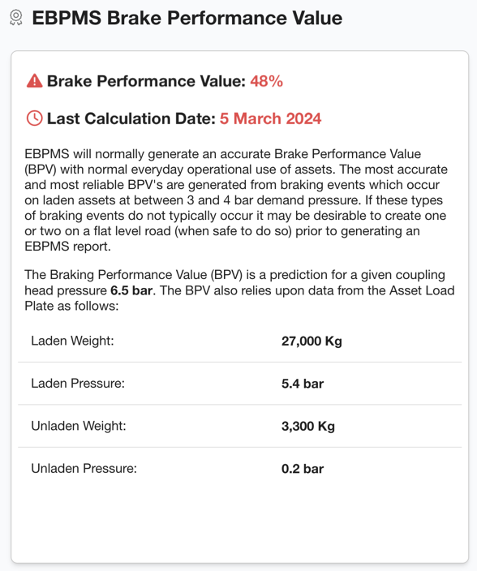477x571 pixels.
Task: Click the 27,000 Kg value
Action: 312,341
